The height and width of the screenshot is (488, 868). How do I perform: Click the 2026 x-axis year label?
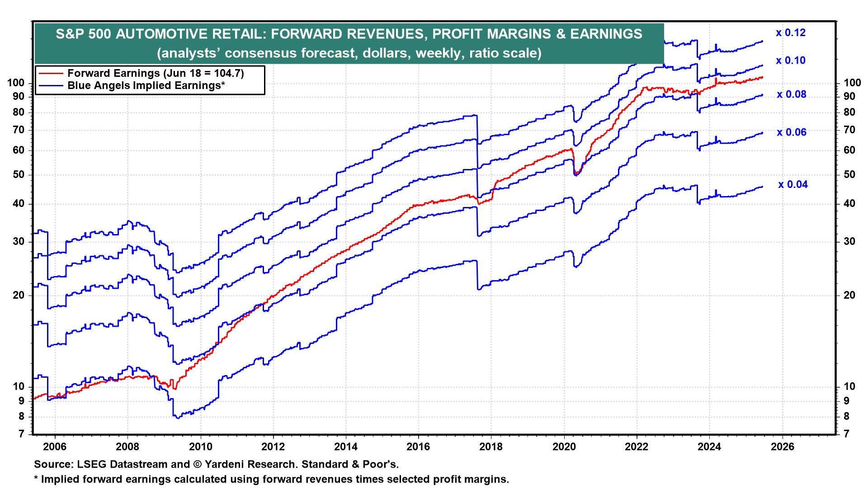pos(782,446)
